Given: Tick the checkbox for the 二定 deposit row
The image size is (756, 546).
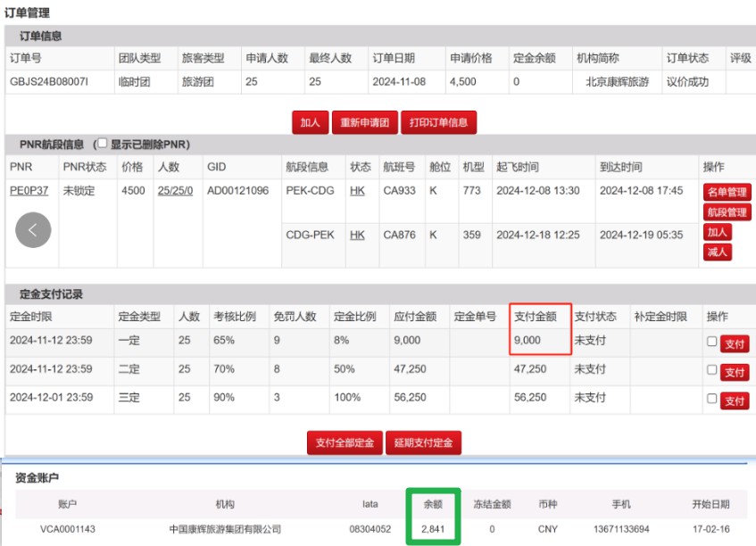Looking at the screenshot, I should pyautogui.click(x=711, y=370).
